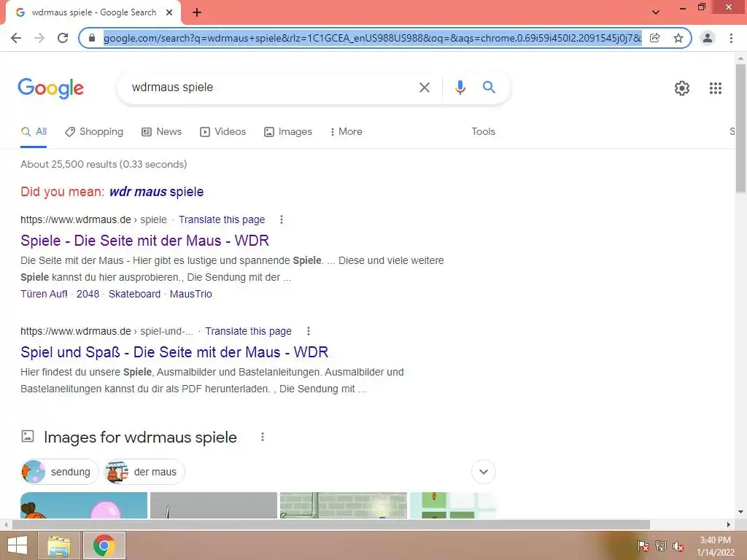Open the MausTrio sitelink
The width and height of the screenshot is (747, 560).
pyautogui.click(x=190, y=295)
